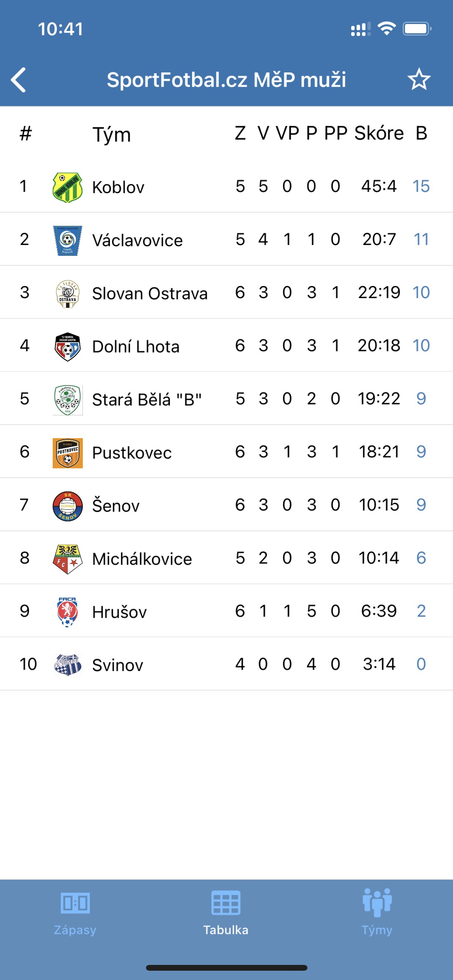Tap the back arrow in header

point(19,80)
